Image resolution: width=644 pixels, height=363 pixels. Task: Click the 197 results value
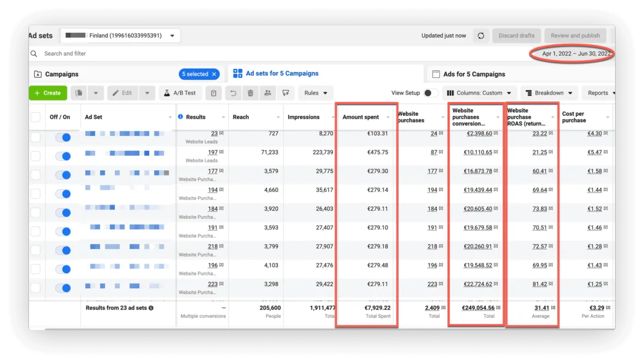click(x=213, y=153)
